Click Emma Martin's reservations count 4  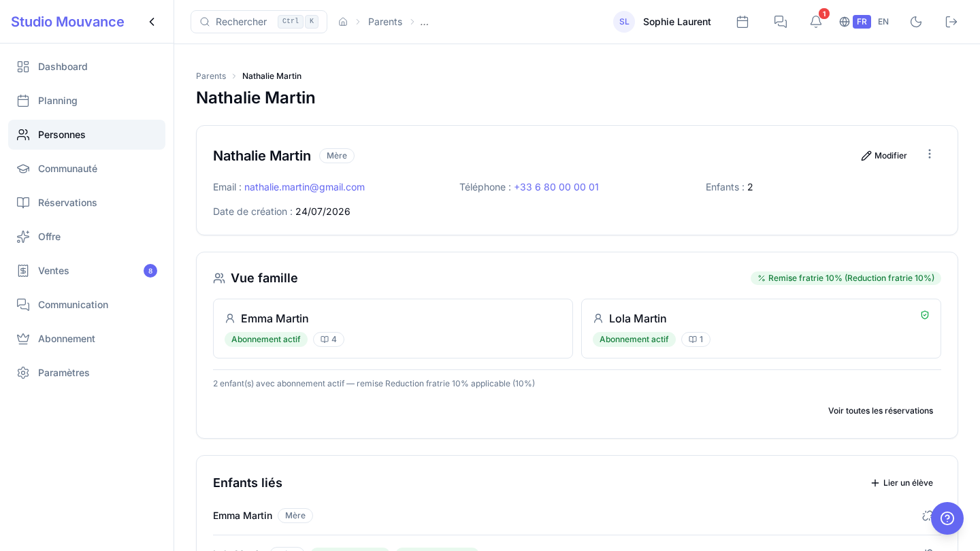click(x=329, y=339)
